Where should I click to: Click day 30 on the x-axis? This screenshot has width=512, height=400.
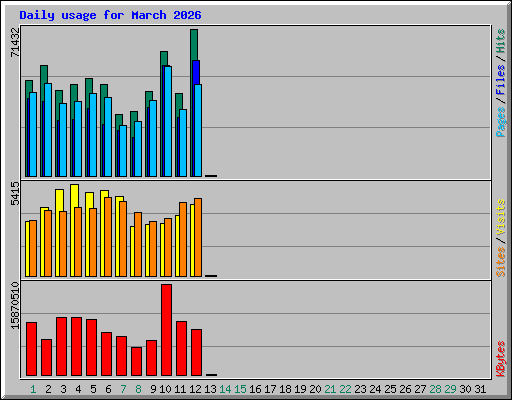[x=465, y=389]
